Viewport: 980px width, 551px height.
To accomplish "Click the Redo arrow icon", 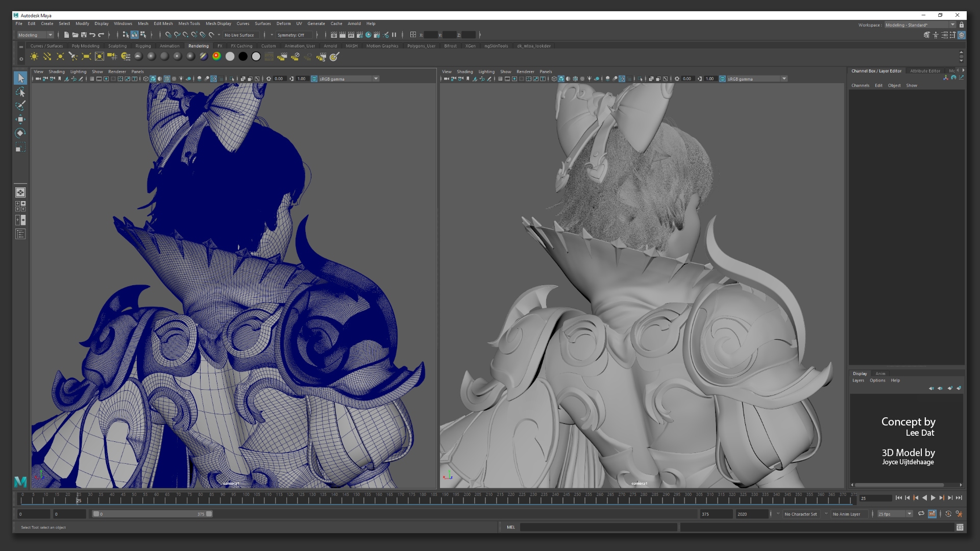I will coord(101,35).
